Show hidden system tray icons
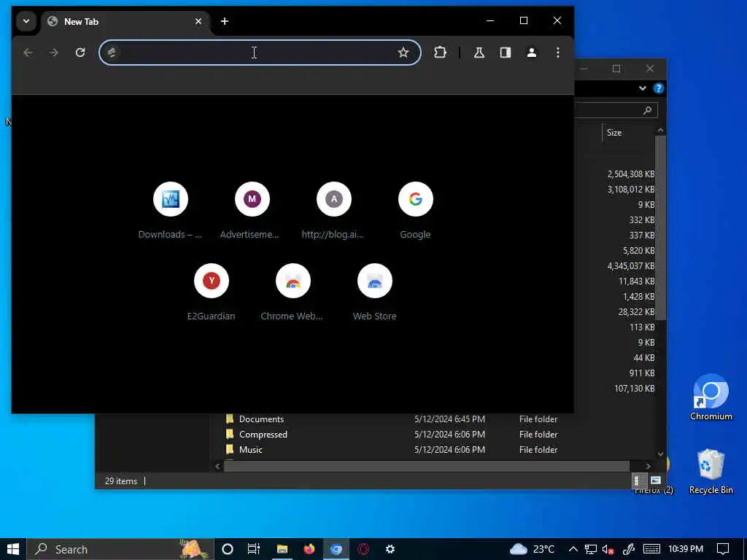 pyautogui.click(x=573, y=549)
